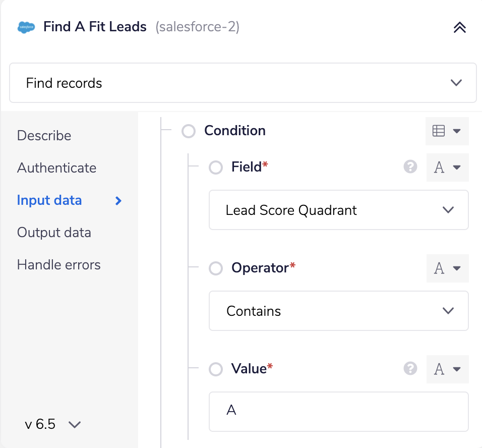
Task: Open the v 6.5 version dropdown
Action: pos(52,424)
